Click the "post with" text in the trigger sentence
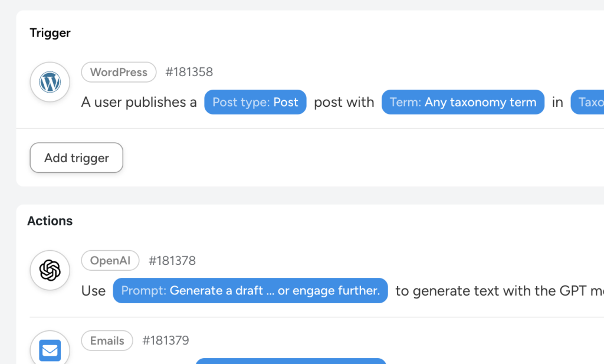This screenshot has height=364, width=604. [344, 102]
